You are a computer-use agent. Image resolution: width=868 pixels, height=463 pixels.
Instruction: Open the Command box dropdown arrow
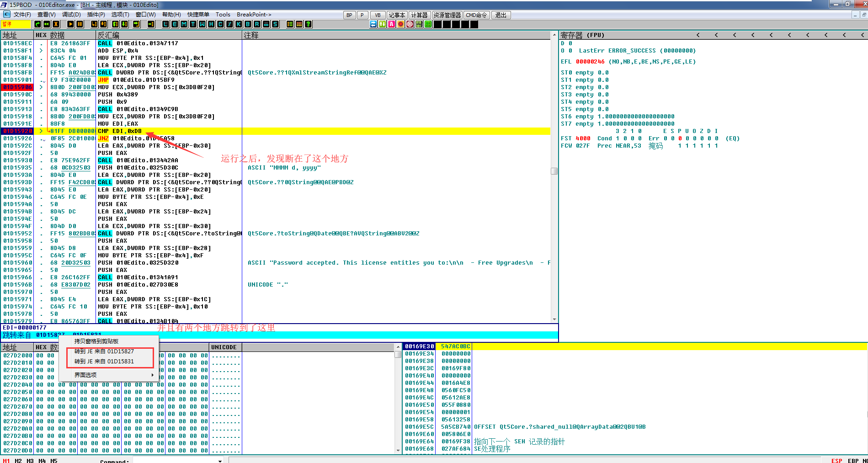(x=220, y=461)
